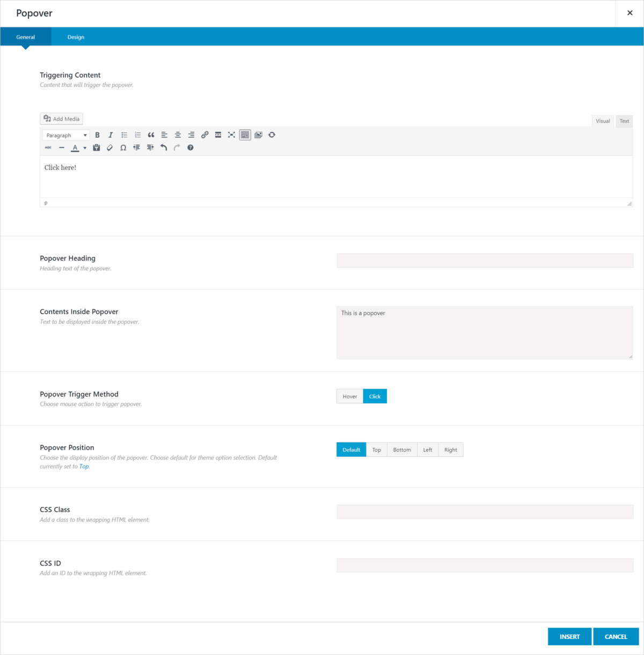Insert a link in the editor
The image size is (644, 655).
204,135
